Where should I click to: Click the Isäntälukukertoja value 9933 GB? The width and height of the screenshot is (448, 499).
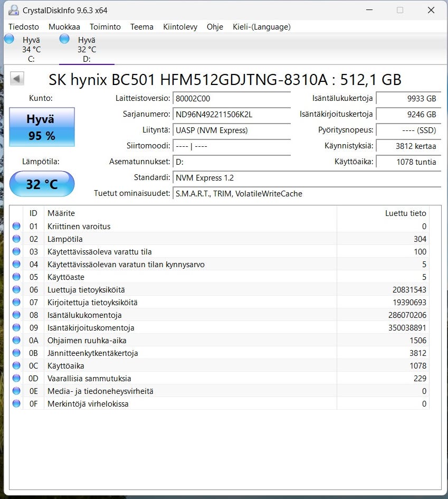point(408,98)
